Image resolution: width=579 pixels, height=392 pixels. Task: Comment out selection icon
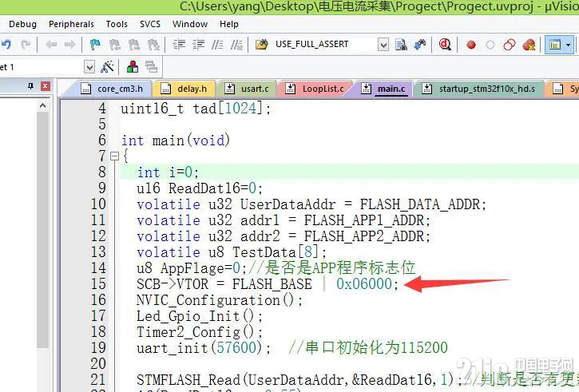(x=217, y=45)
